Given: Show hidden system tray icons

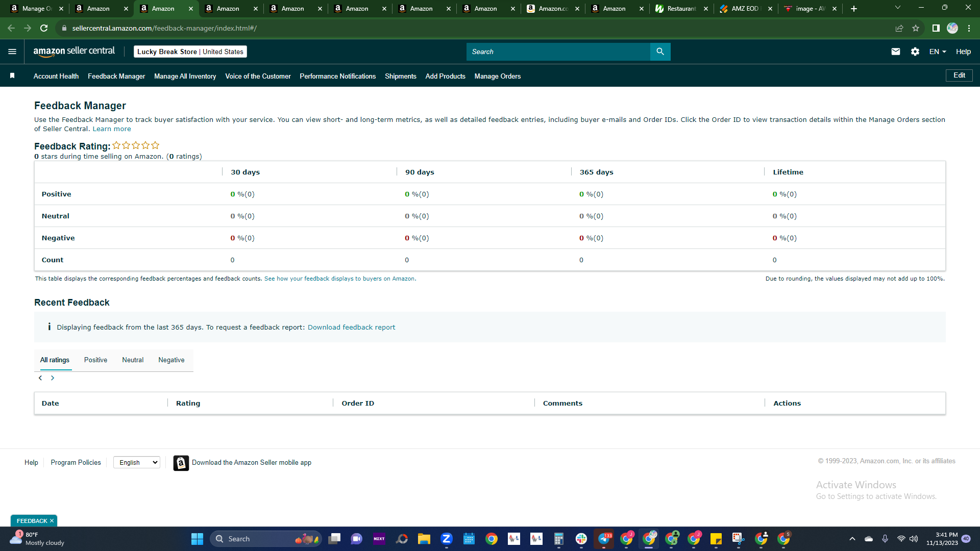Looking at the screenshot, I should (852, 539).
